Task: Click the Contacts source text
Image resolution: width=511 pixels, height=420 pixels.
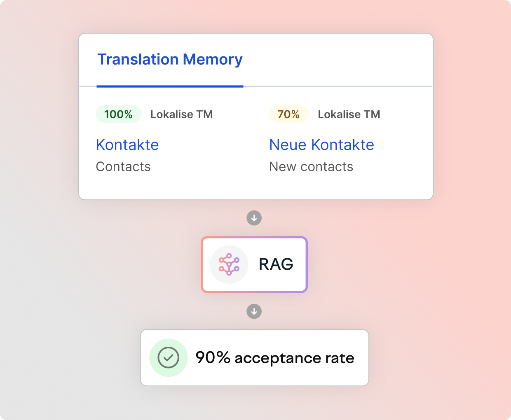Action: [123, 167]
